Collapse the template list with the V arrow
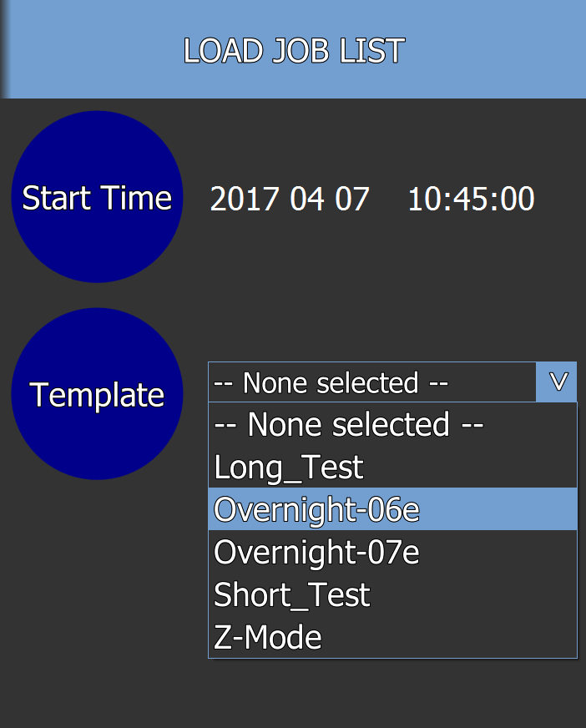586x728 pixels. pyautogui.click(x=557, y=382)
